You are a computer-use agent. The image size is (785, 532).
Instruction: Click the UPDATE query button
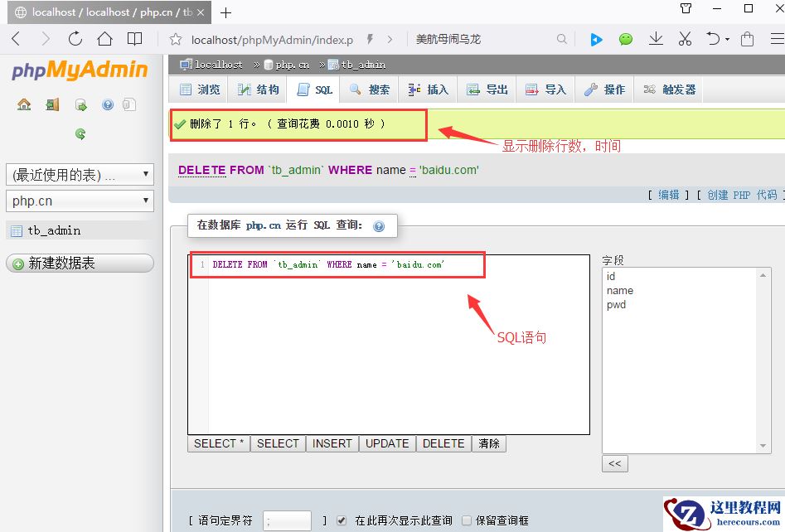pos(387,443)
